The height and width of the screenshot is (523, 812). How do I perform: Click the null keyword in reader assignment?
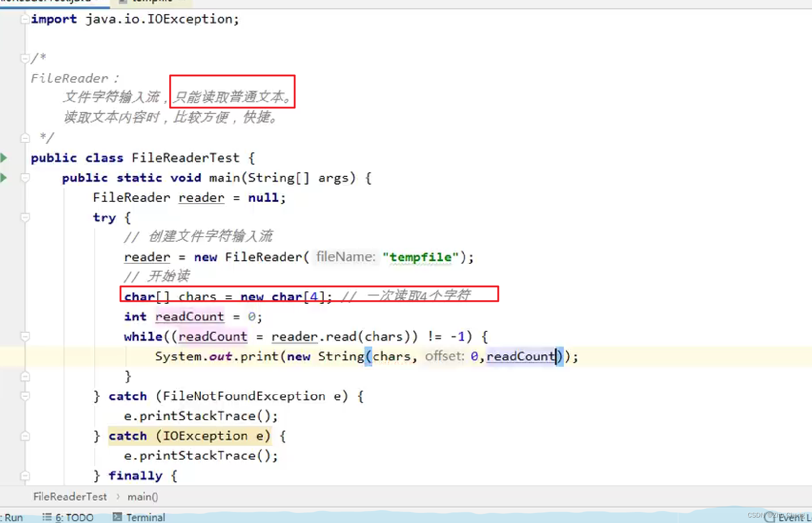coord(263,198)
